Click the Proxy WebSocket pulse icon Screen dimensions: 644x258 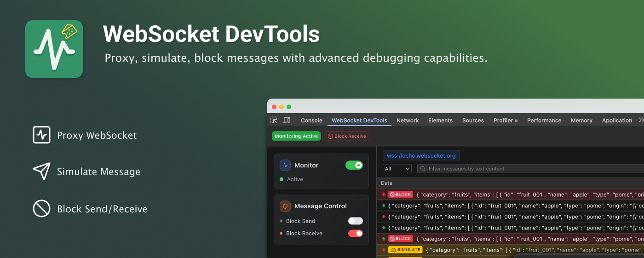point(41,135)
